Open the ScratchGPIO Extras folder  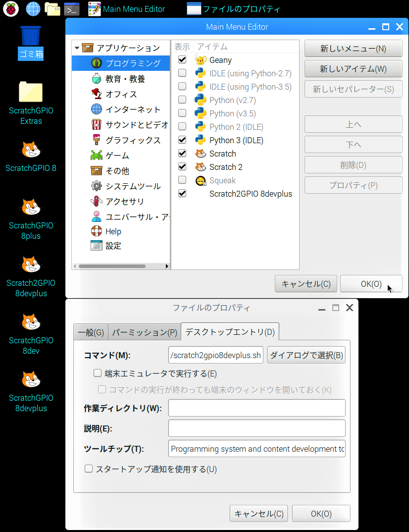click(31, 103)
